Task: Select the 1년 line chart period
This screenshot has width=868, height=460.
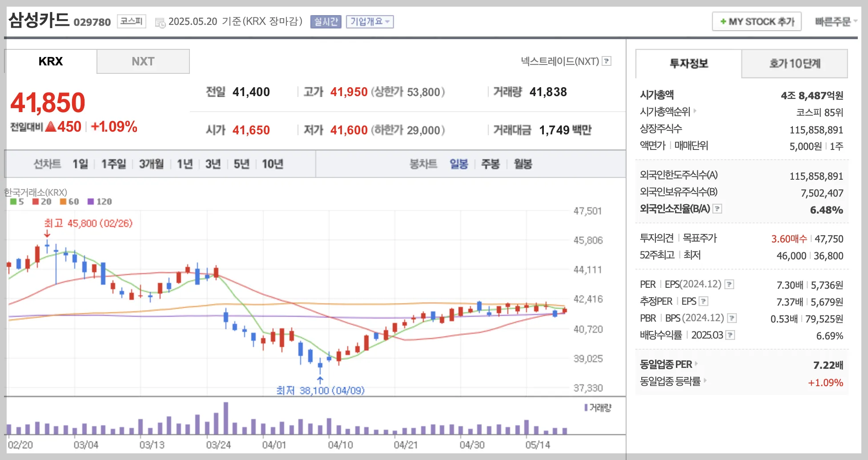Action: 185,164
